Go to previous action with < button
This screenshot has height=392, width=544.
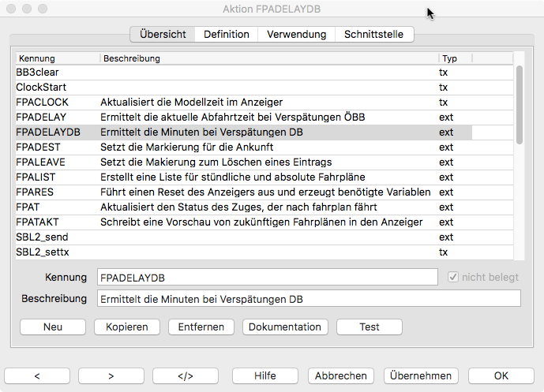[x=37, y=376]
